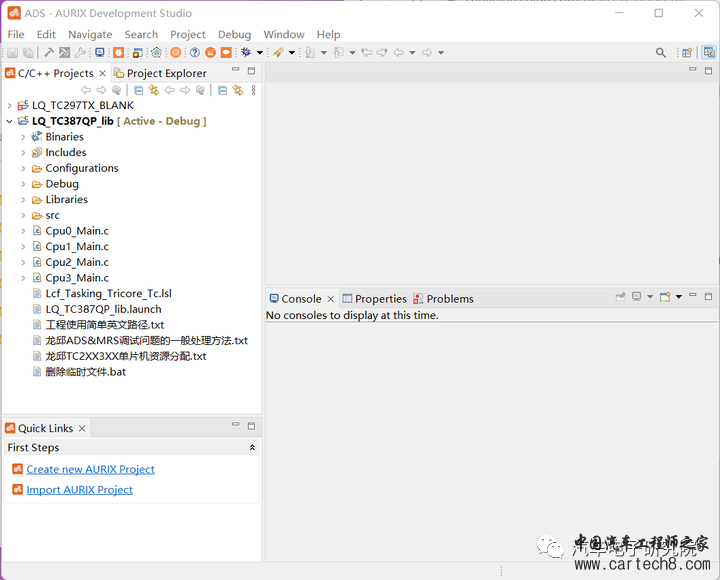Expand the src folder arrow
The width and height of the screenshot is (720, 580).
[x=23, y=215]
